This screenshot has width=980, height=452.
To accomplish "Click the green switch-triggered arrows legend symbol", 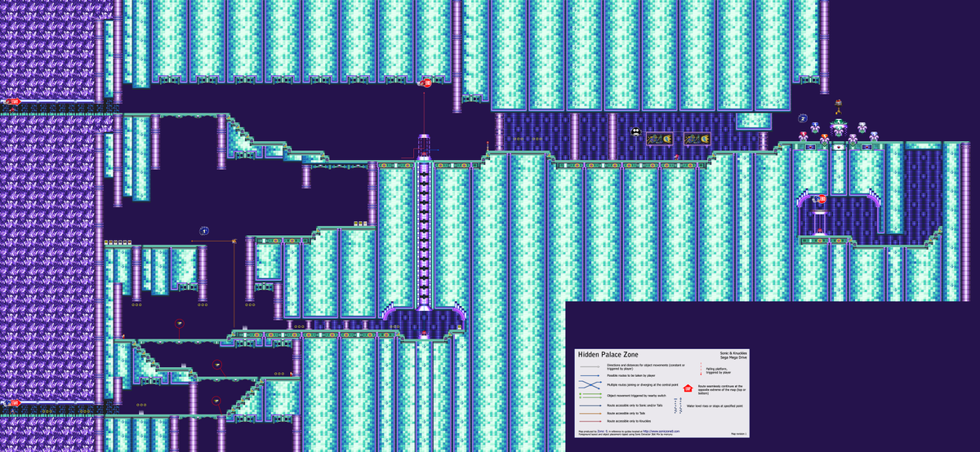I will (x=590, y=396).
